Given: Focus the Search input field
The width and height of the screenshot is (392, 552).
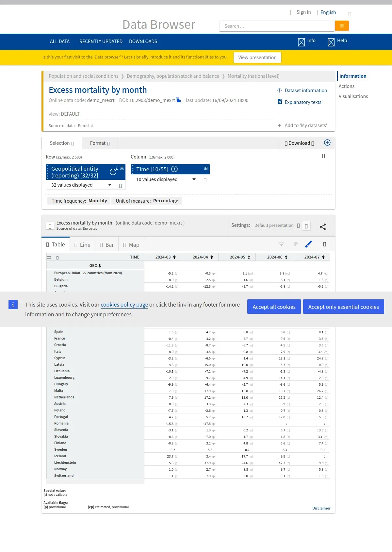Looking at the screenshot, I should pos(277,26).
